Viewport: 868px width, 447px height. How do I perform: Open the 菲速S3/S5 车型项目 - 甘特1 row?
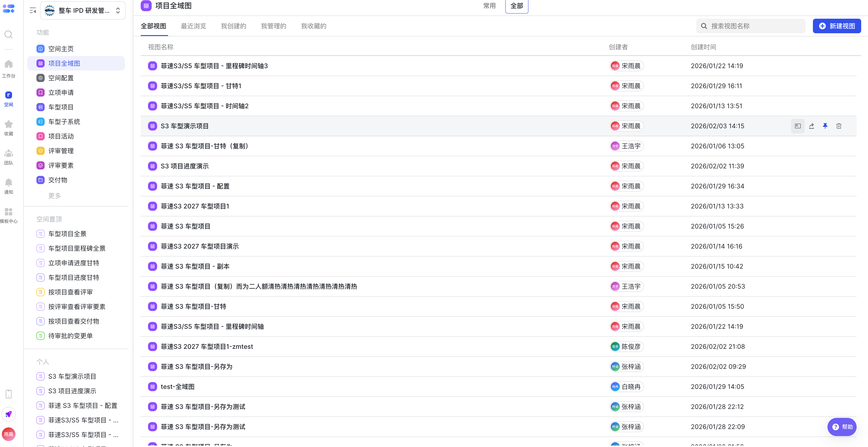498,86
